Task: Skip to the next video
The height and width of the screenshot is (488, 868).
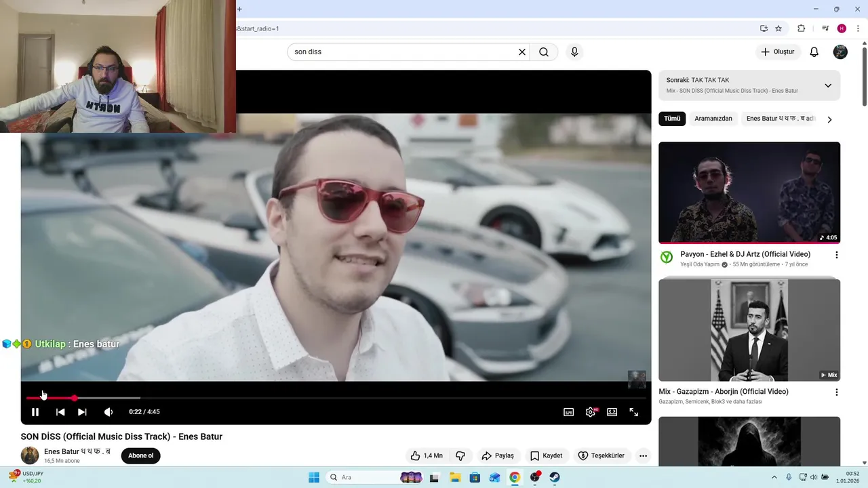Action: pos(82,412)
